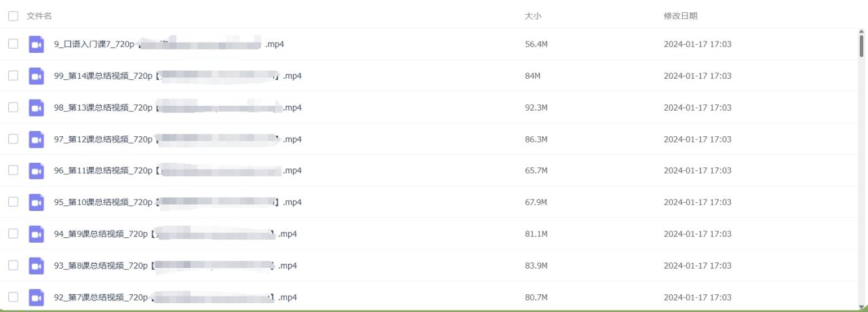
Task: Click video icon of 97_第12课总结视频
Action: [x=37, y=139]
